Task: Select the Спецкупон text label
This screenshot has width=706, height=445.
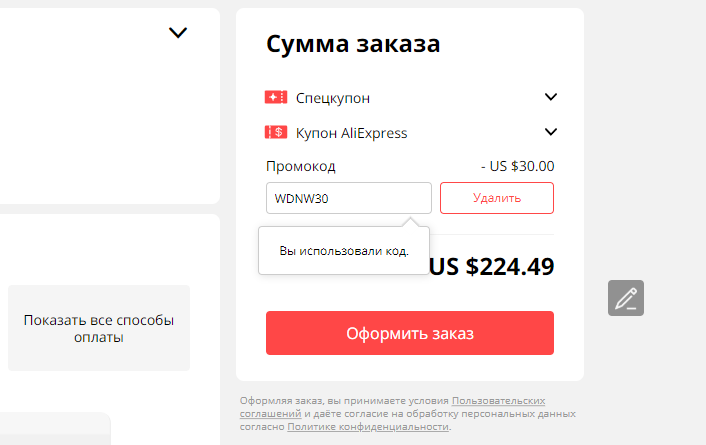Action: (333, 98)
